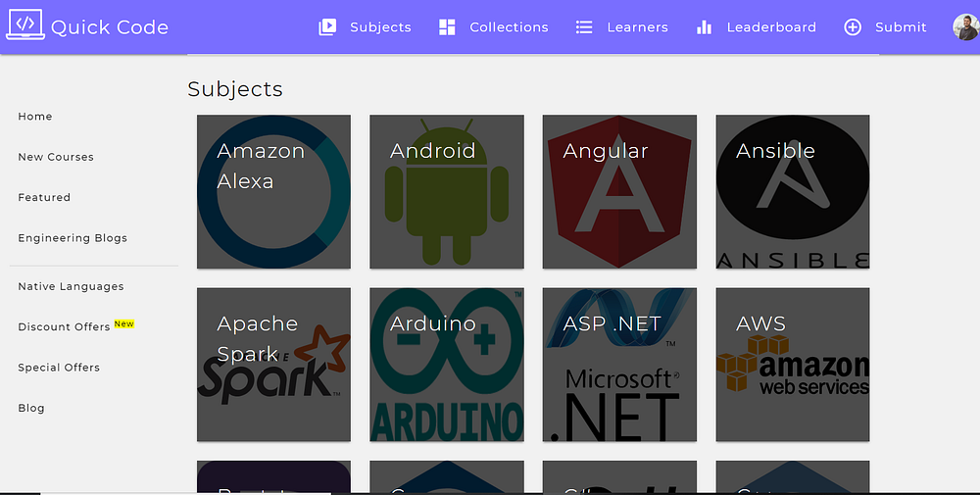Open the Apache Spark subject card
This screenshot has width=980, height=495.
click(273, 365)
